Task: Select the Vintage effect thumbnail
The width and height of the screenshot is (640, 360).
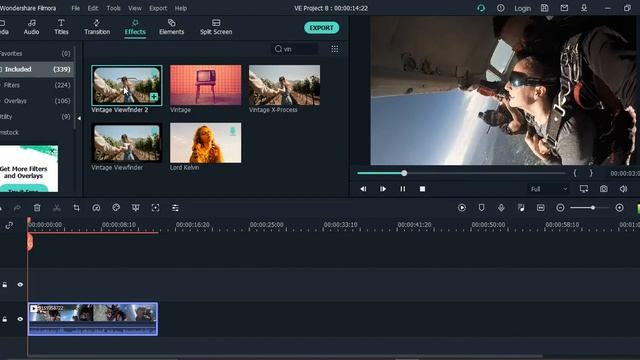Action: (x=205, y=85)
